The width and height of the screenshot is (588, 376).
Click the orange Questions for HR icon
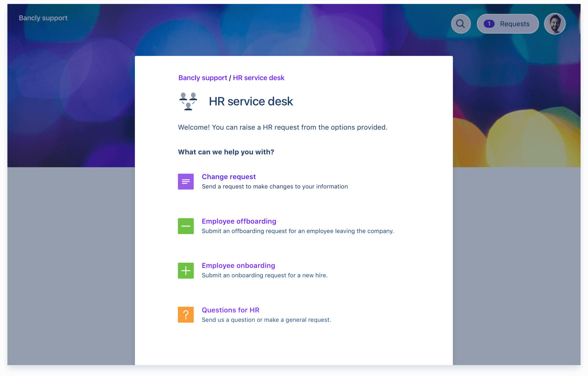pyautogui.click(x=185, y=314)
